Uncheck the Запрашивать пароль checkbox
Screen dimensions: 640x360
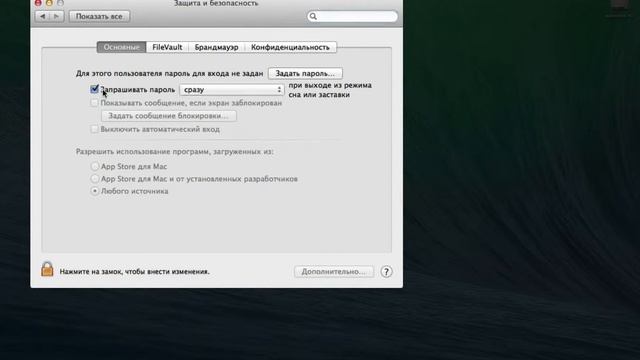point(95,89)
